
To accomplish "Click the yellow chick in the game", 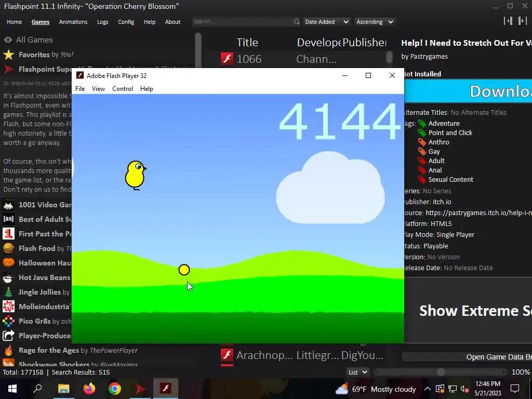I will pos(135,176).
